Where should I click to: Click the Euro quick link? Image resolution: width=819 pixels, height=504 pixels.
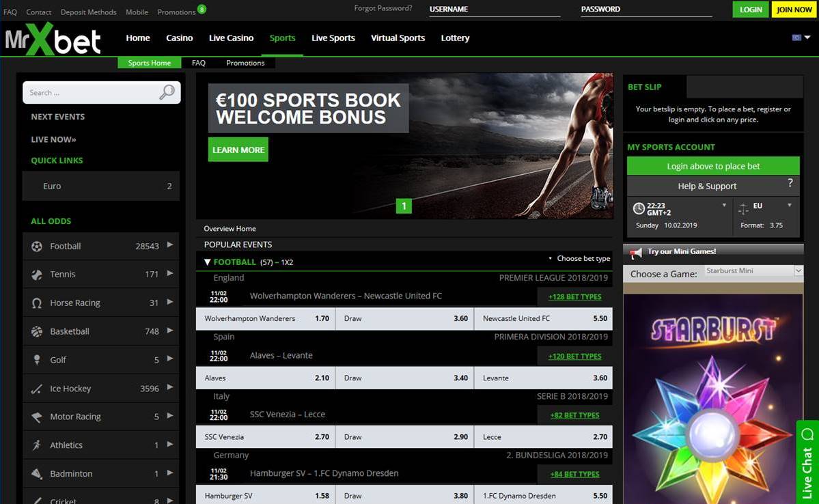click(x=101, y=186)
